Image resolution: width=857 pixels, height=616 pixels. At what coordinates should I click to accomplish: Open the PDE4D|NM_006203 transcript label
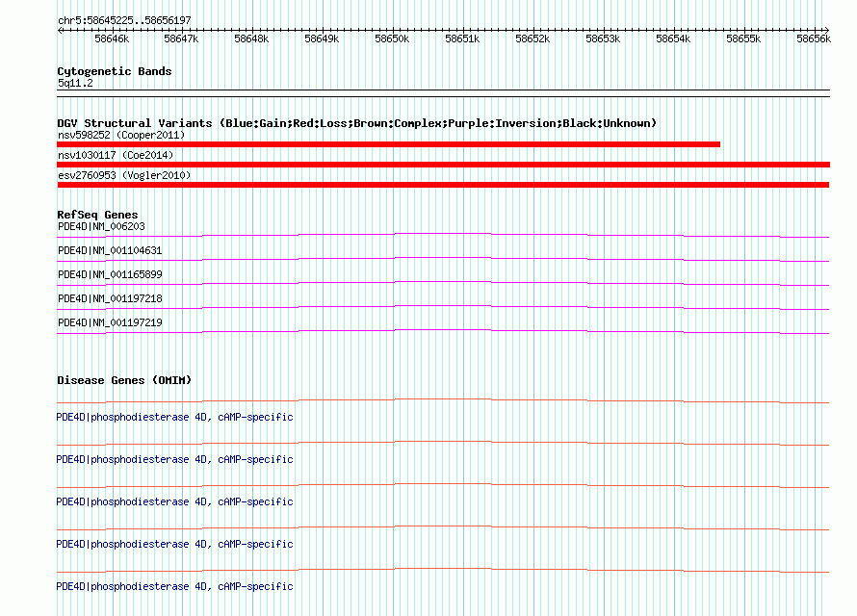point(101,226)
